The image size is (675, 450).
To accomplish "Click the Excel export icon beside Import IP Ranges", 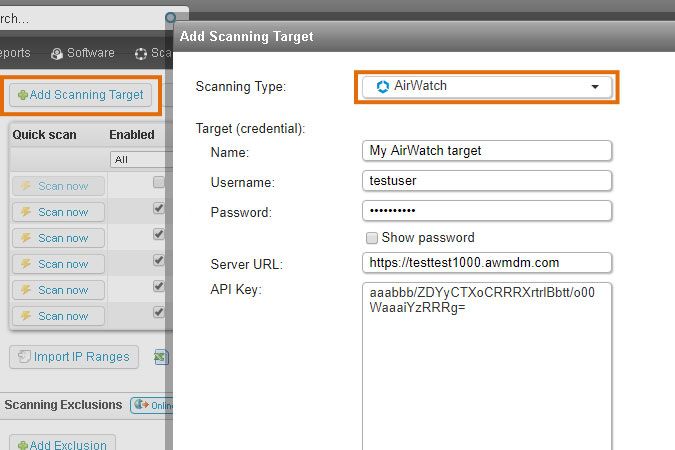I will (161, 357).
